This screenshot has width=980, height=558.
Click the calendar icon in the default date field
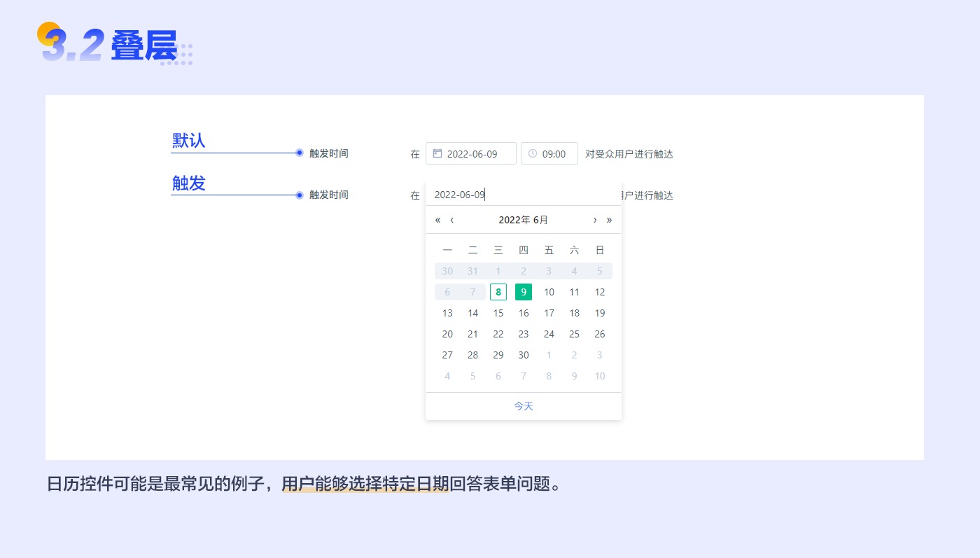click(437, 153)
